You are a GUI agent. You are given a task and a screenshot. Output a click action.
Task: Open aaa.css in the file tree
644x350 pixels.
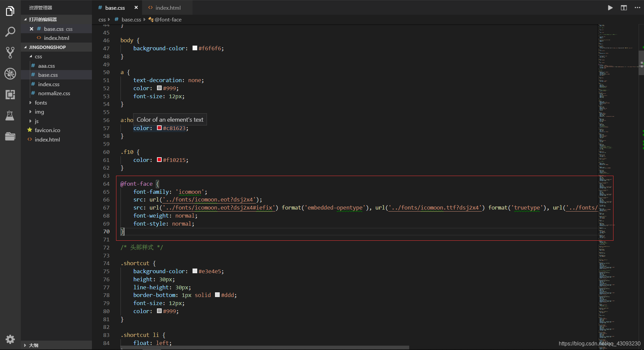(x=56, y=66)
